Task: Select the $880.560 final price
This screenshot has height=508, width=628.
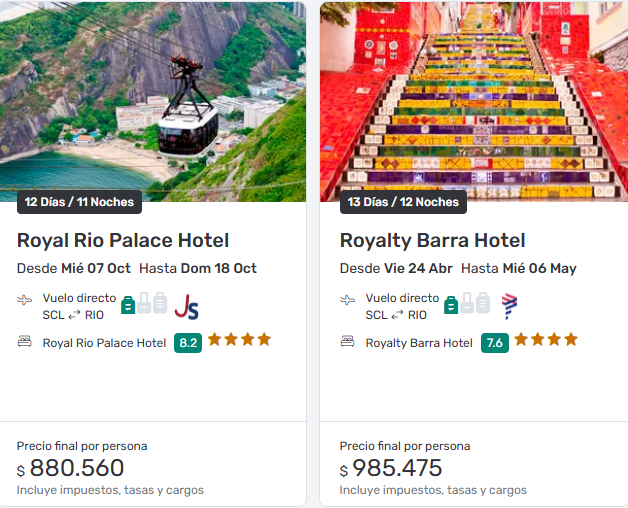Action: [x=76, y=468]
